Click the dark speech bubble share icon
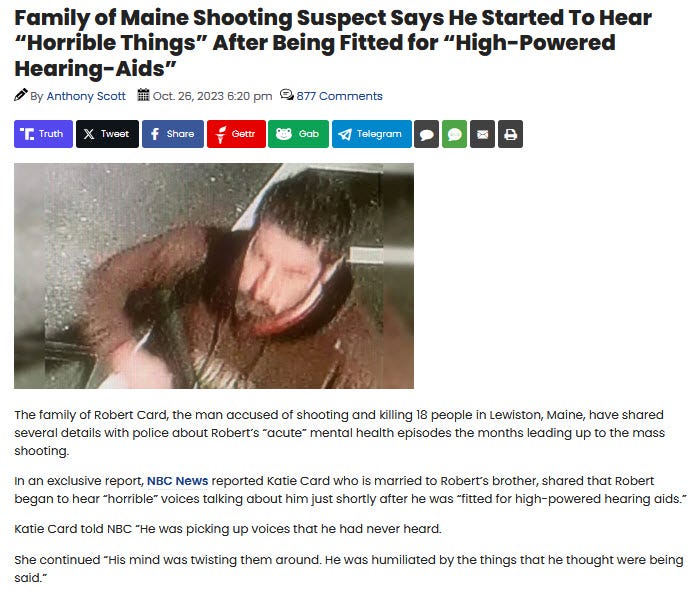 (x=427, y=134)
